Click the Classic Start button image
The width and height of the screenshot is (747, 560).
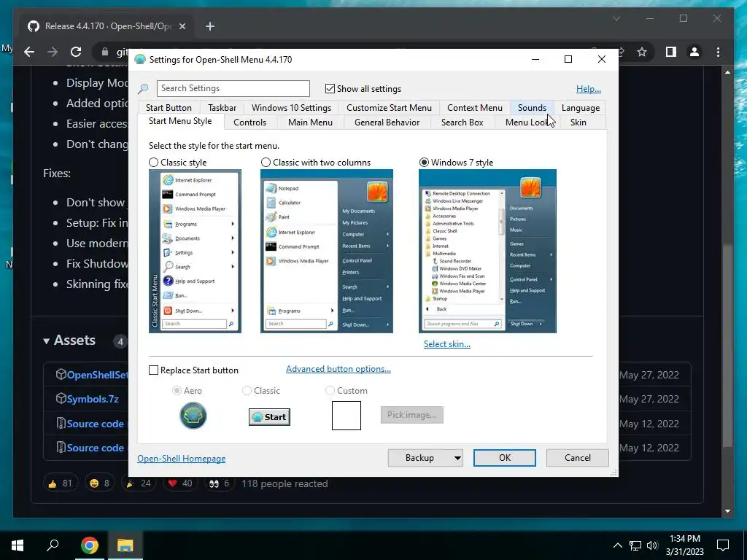(269, 416)
